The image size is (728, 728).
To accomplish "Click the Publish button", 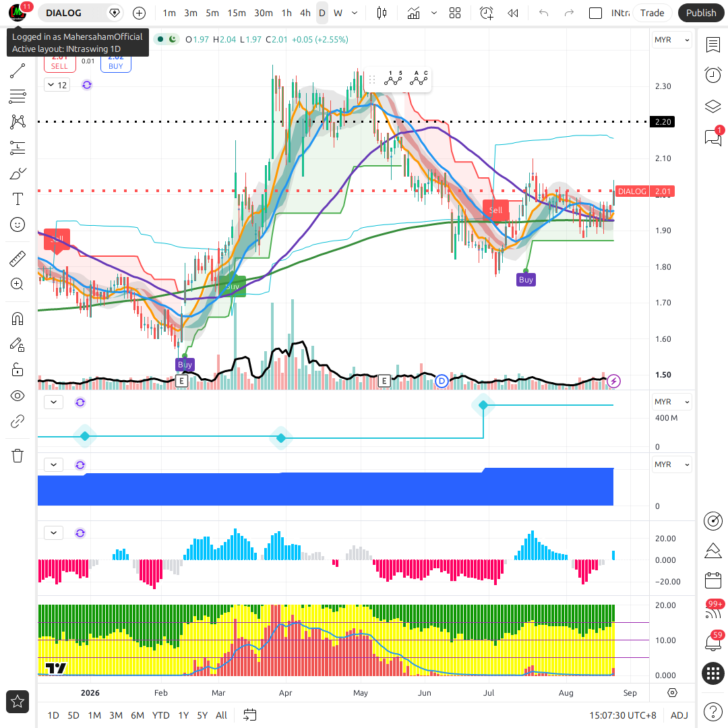I will pyautogui.click(x=701, y=13).
